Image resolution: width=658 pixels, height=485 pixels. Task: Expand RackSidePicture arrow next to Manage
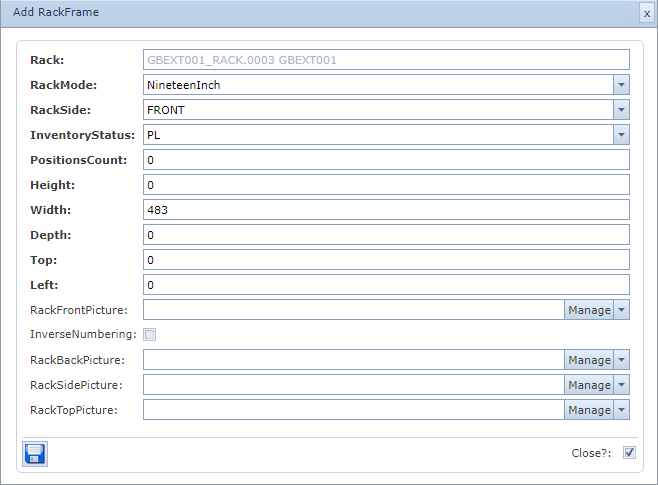pos(622,385)
